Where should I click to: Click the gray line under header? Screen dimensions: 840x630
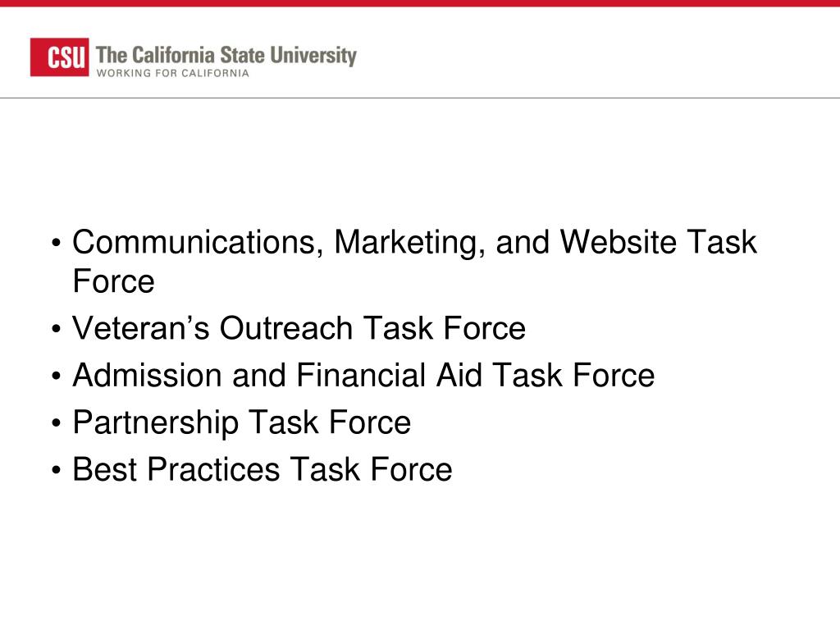420,98
